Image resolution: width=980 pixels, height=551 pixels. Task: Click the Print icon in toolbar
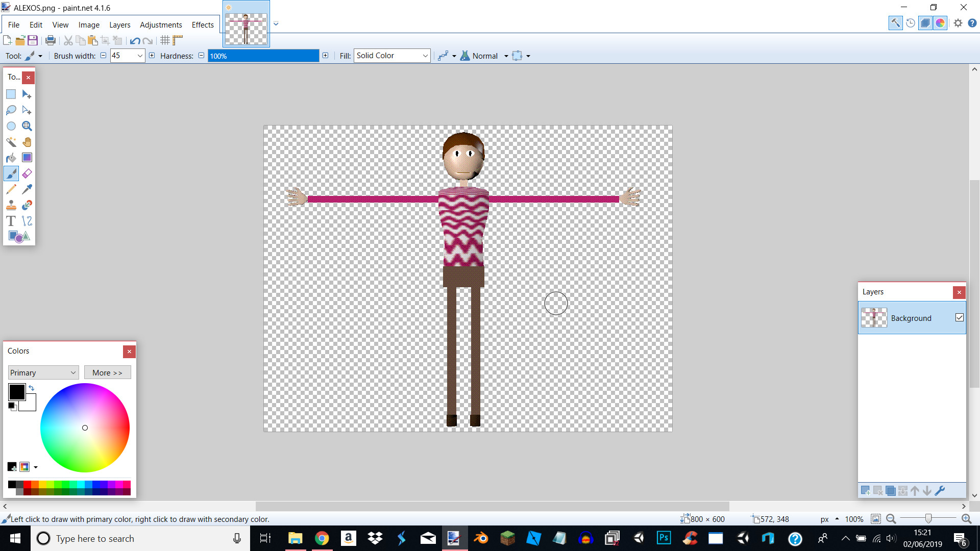(x=50, y=40)
